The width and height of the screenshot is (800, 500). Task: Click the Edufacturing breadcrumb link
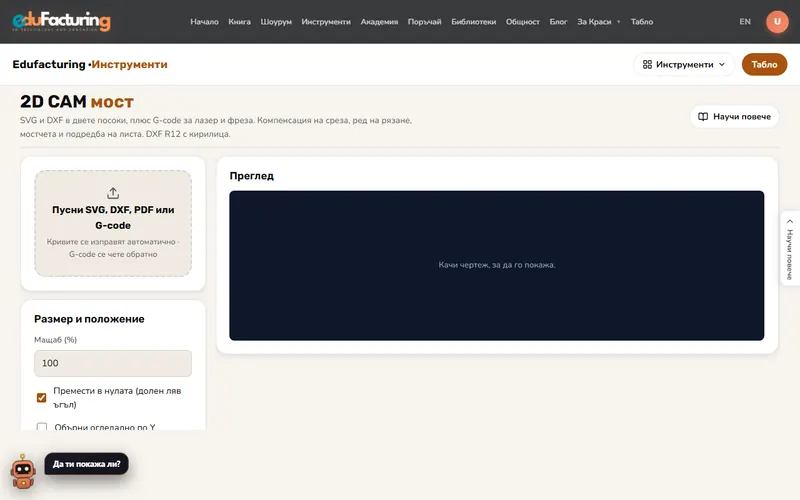(x=49, y=64)
